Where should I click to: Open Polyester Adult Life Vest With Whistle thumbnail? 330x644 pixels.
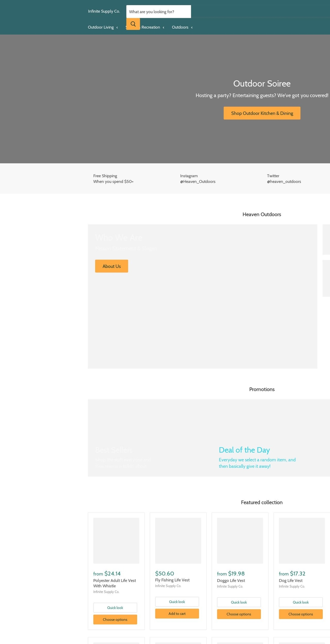tap(116, 541)
